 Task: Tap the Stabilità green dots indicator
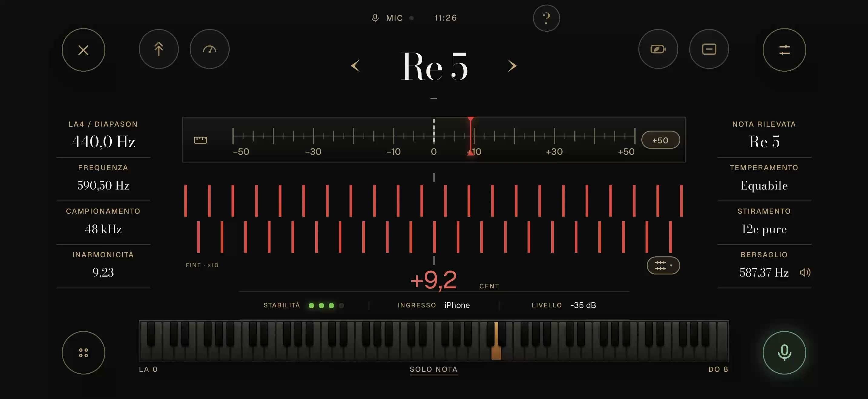[326, 306]
